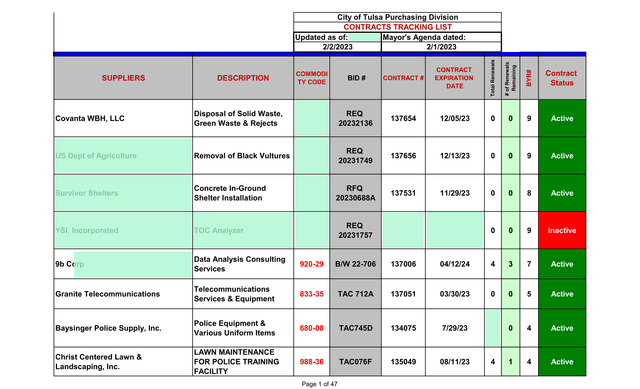
Task: Click 'Removal of Black Vultures' description
Action: [x=242, y=156]
